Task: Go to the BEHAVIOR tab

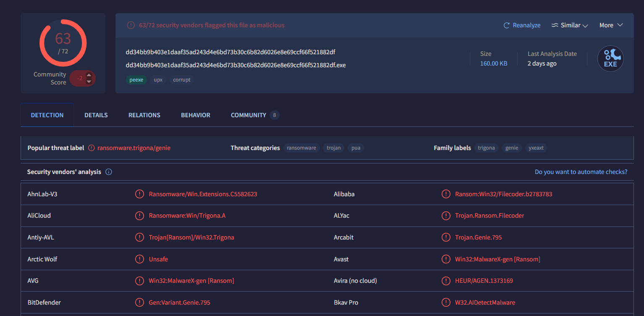Action: (195, 115)
